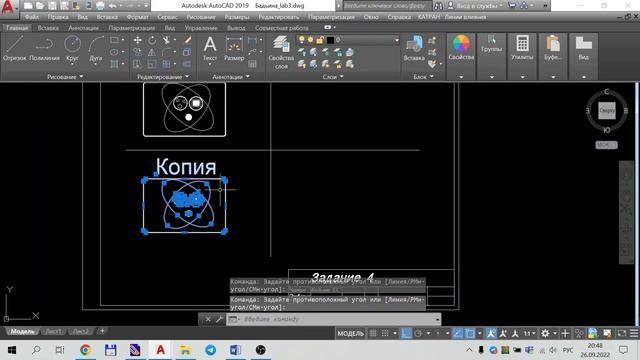The image size is (640, 360).
Task: Select the Текст annotation tool
Action: click(210, 48)
